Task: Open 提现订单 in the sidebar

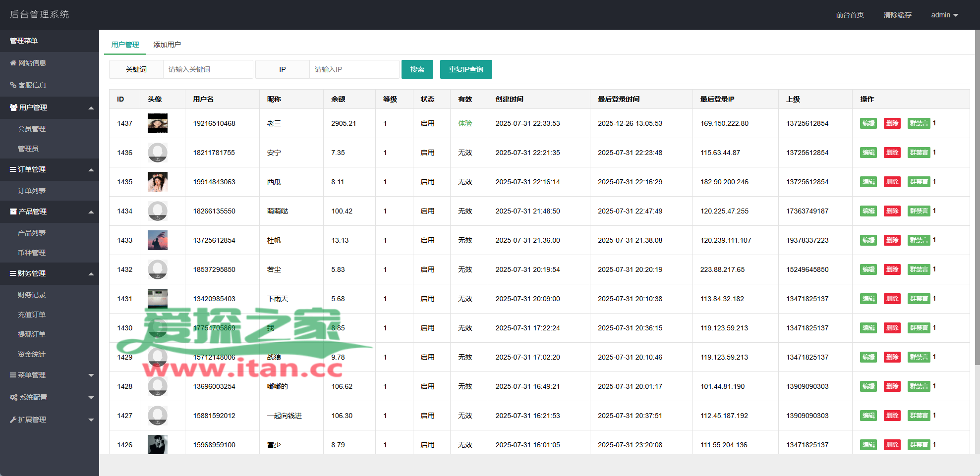Action: tap(32, 334)
